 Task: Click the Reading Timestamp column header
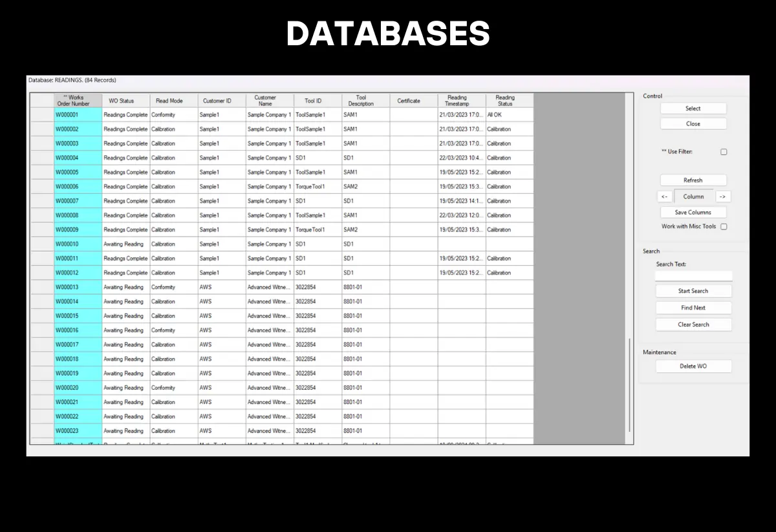click(x=457, y=100)
